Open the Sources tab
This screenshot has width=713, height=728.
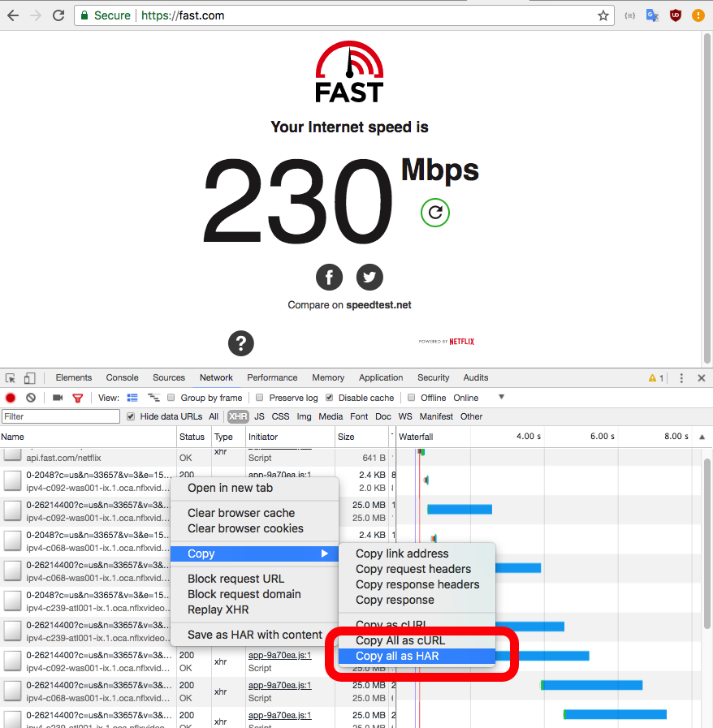click(x=169, y=377)
